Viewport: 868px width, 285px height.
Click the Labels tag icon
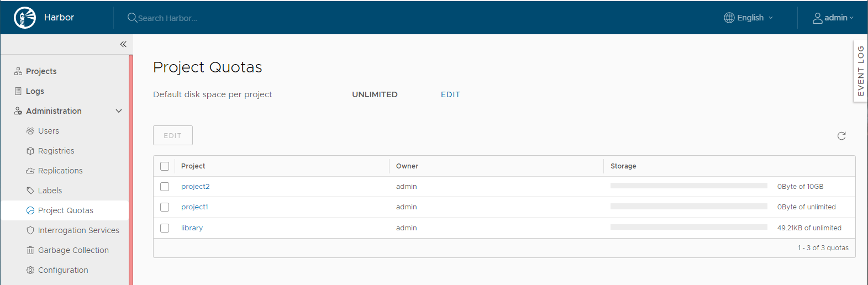click(x=30, y=191)
